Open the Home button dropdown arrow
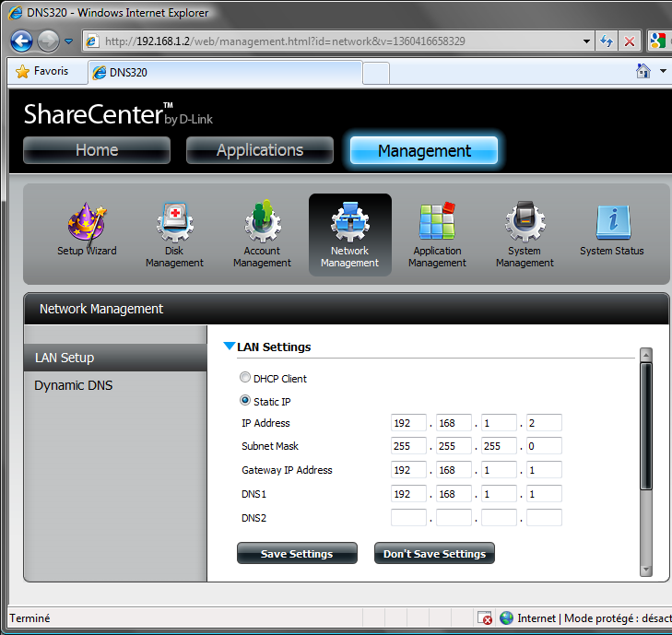The width and height of the screenshot is (672, 635). [663, 71]
